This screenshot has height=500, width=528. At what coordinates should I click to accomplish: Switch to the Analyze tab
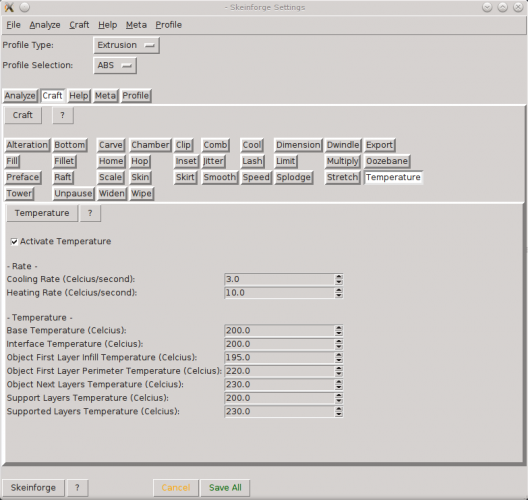pos(20,96)
